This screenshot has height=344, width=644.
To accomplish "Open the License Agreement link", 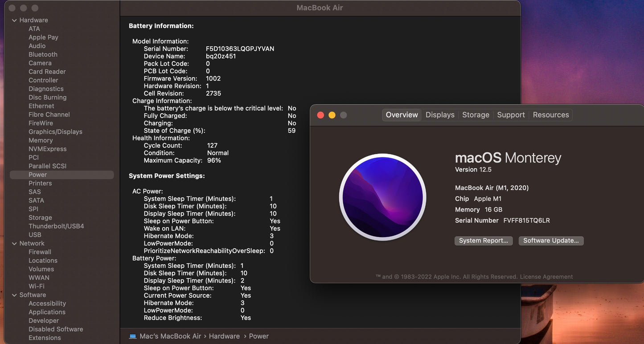I will click(x=546, y=277).
